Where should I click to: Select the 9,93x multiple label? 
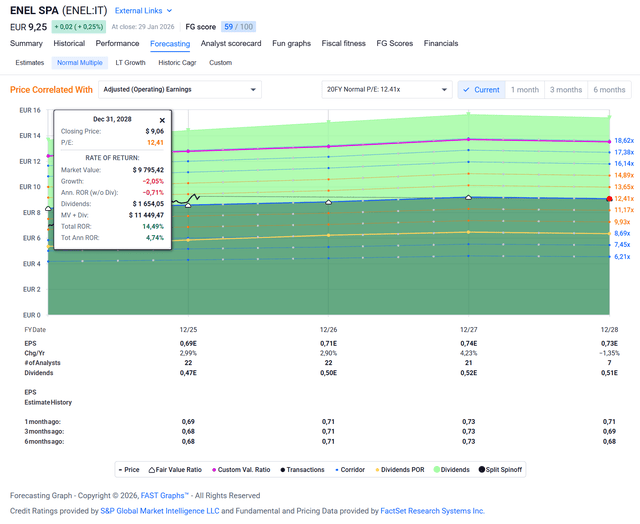click(x=622, y=222)
